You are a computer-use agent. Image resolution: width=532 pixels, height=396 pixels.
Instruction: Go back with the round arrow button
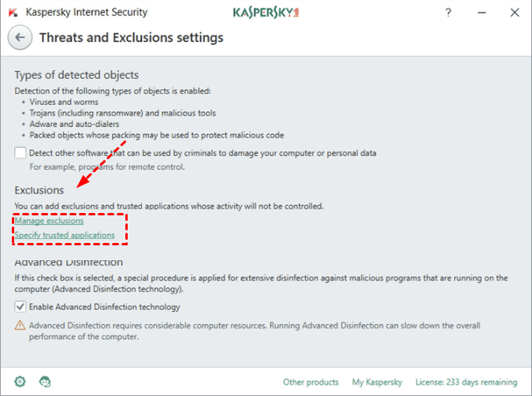(x=20, y=37)
